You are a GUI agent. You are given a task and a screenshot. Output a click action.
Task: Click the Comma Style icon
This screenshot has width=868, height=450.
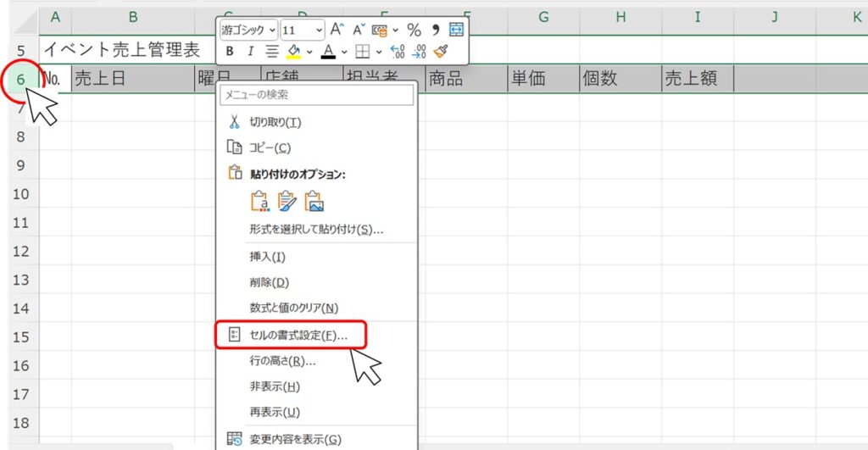coord(436,31)
